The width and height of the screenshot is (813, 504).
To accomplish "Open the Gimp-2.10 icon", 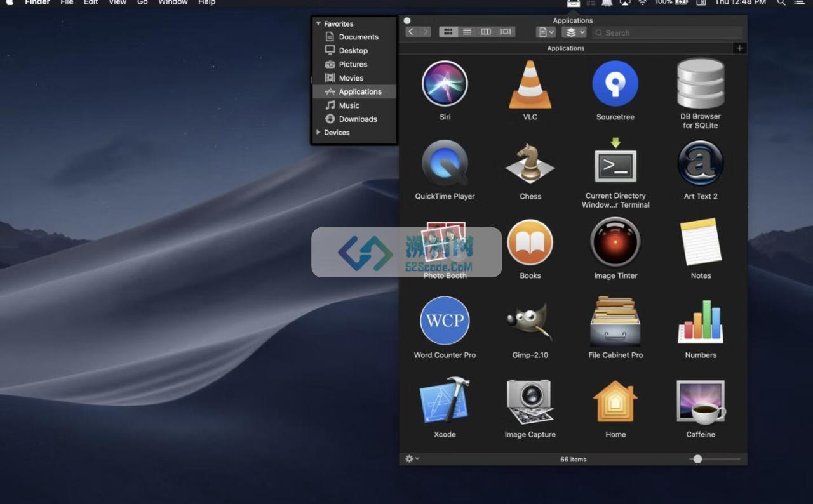I will 530,322.
